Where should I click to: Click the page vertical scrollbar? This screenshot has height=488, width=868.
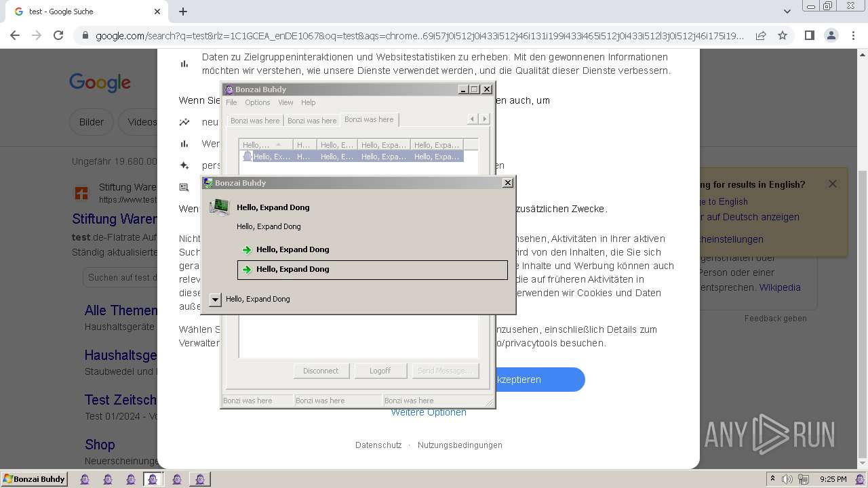coord(862,258)
